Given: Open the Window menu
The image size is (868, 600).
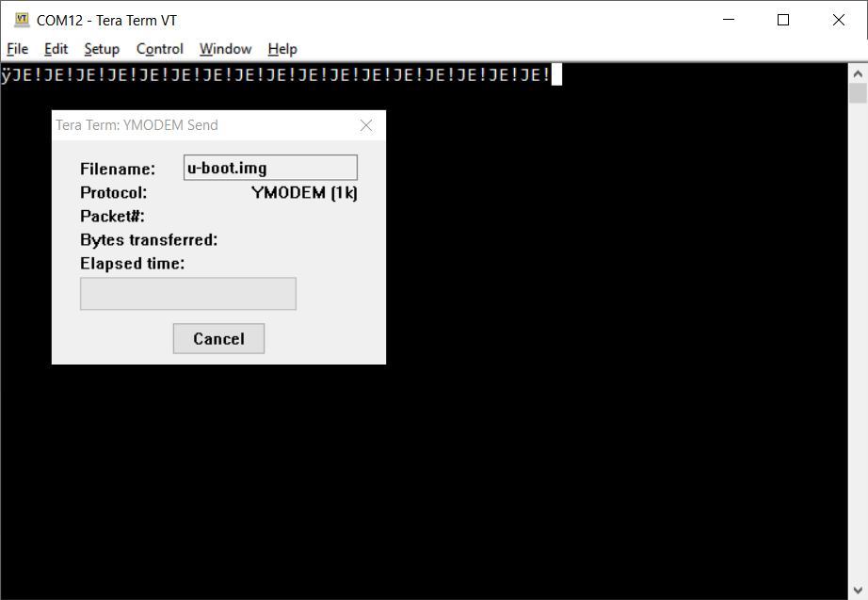Looking at the screenshot, I should tap(225, 49).
